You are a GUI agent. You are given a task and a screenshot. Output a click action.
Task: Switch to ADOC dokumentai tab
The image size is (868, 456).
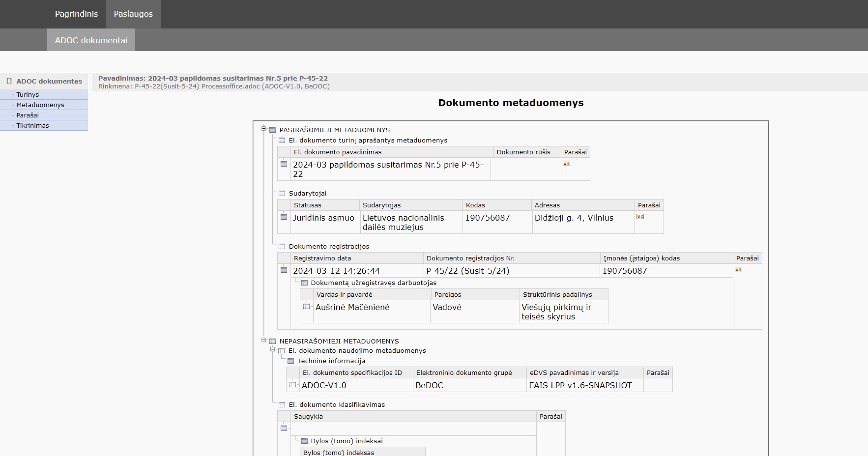click(x=91, y=40)
